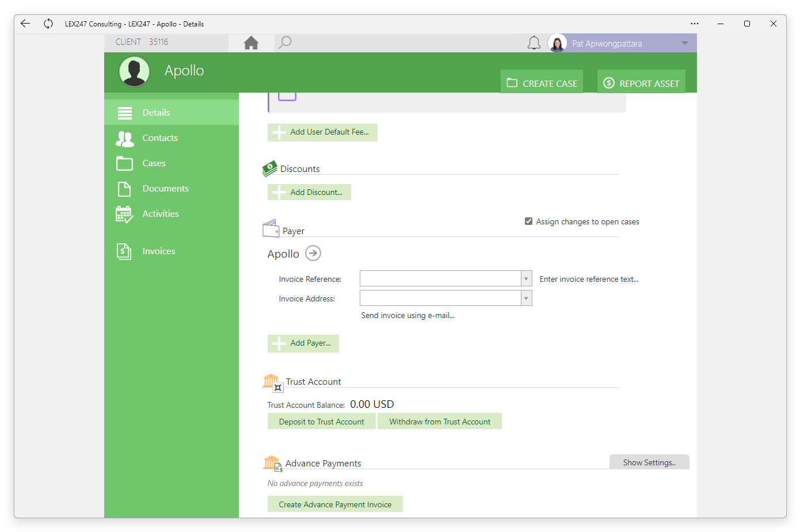Click the Cases folder icon

[125, 163]
